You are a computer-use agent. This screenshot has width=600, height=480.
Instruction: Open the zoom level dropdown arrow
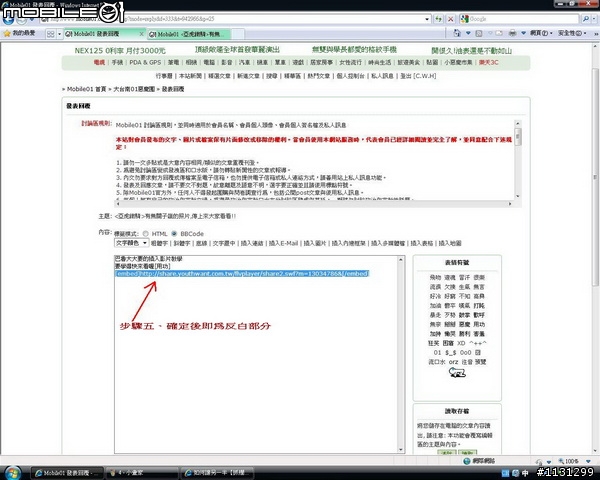click(x=588, y=461)
